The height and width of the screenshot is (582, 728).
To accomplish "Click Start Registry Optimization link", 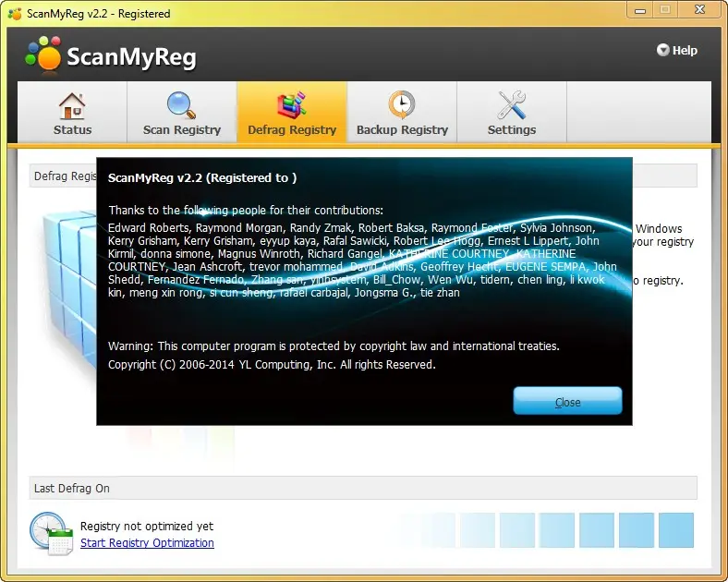I will (147, 543).
